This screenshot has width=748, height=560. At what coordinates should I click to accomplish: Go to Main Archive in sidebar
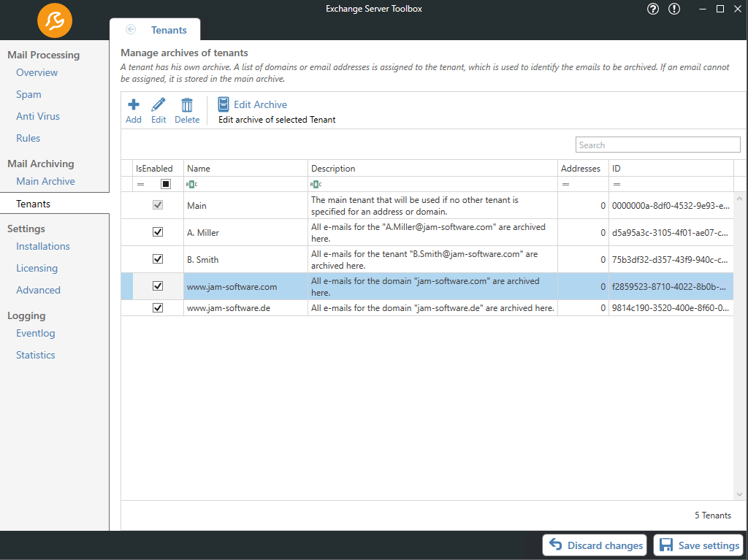coord(45,181)
